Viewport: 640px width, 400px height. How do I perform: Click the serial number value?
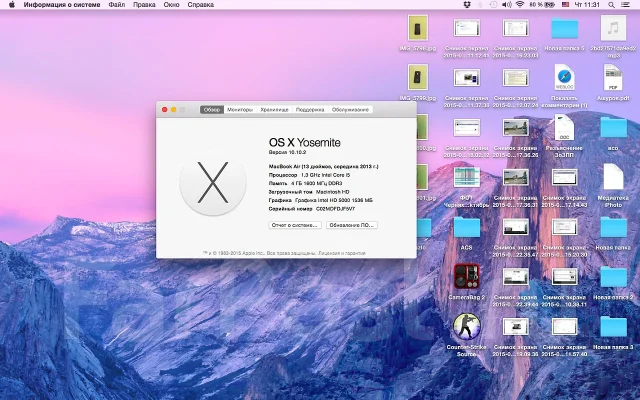click(336, 209)
